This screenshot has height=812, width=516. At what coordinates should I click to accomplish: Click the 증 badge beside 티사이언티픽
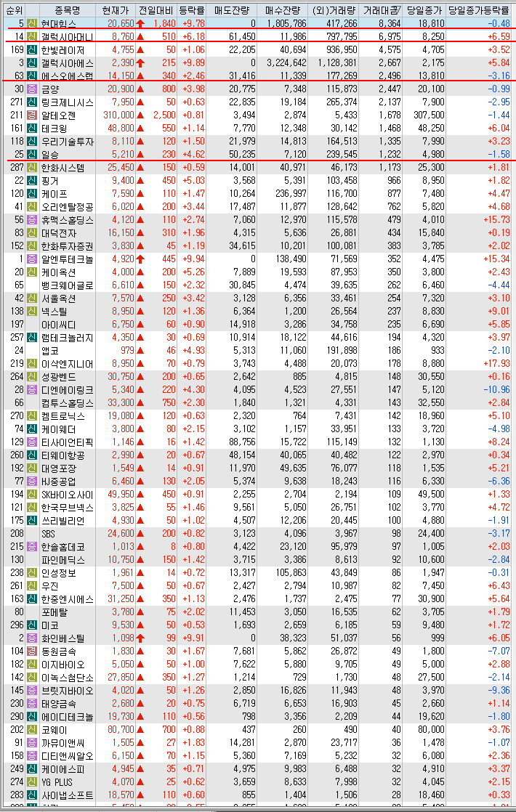tap(32, 442)
